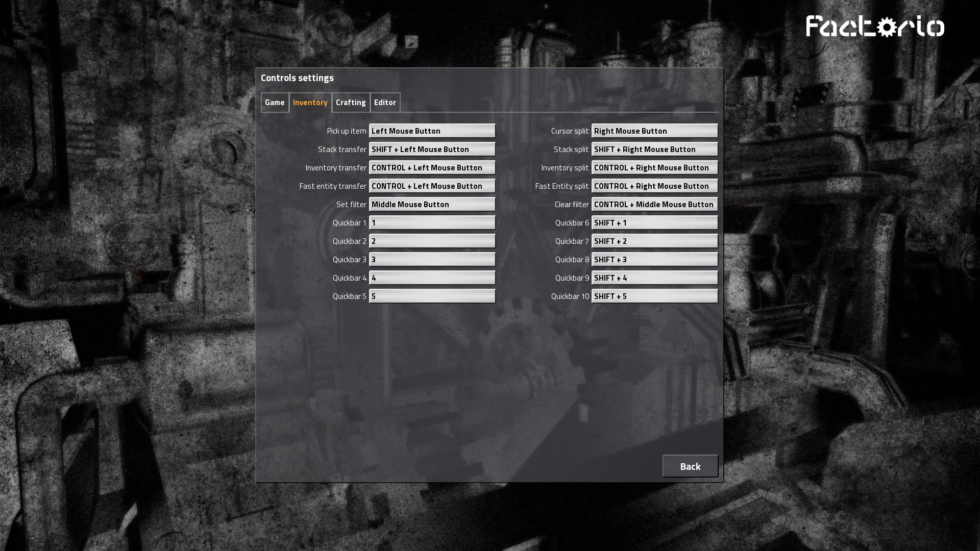
Task: Click Fast entity transfer keybinding field
Action: click(x=432, y=186)
